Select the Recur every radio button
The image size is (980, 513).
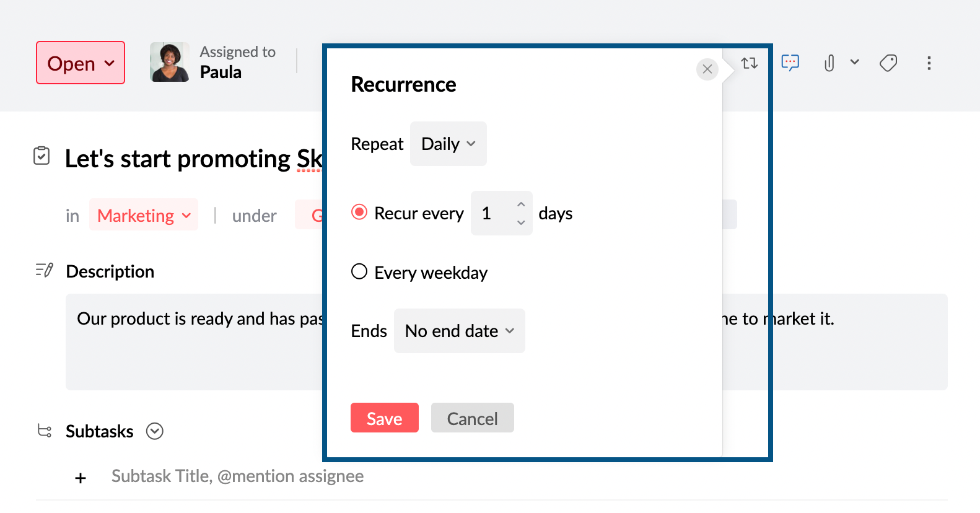click(359, 213)
